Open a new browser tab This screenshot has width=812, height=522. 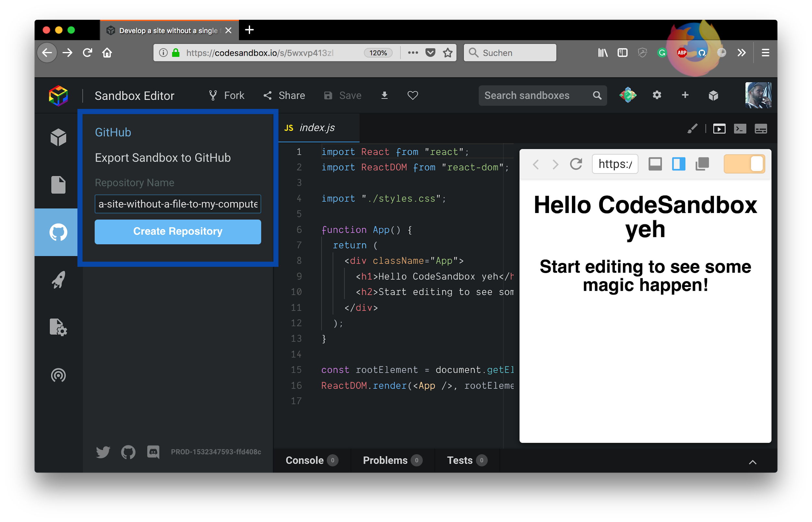point(249,30)
